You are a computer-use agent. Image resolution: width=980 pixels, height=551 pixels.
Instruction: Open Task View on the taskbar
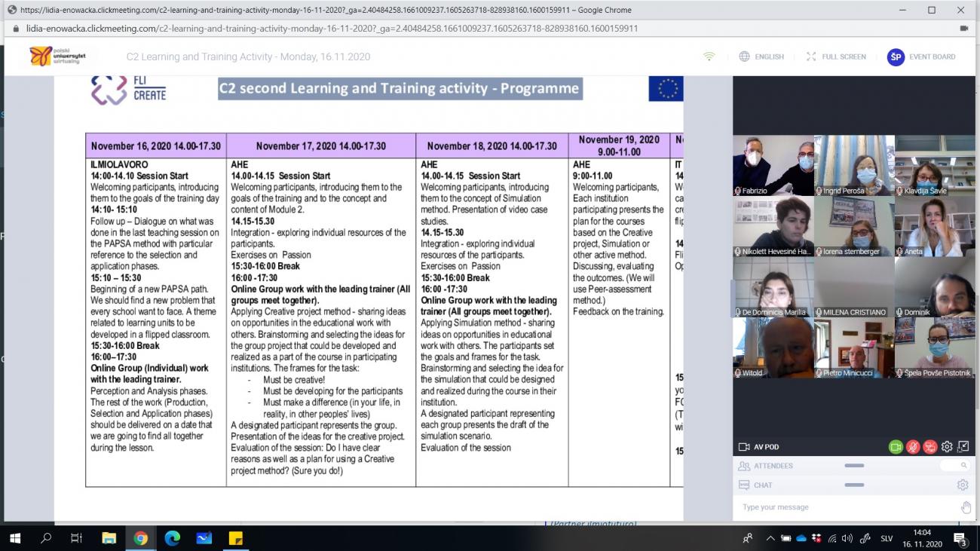point(77,538)
